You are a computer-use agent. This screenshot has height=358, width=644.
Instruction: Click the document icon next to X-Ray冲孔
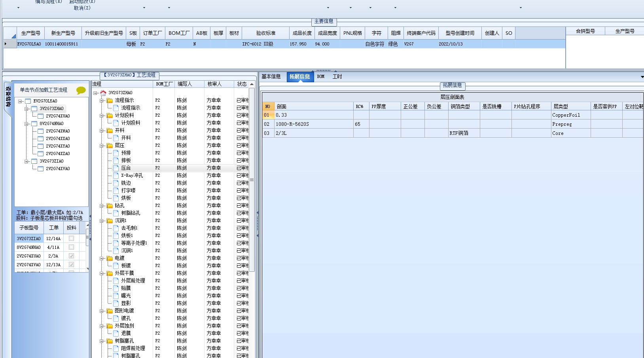coord(116,176)
